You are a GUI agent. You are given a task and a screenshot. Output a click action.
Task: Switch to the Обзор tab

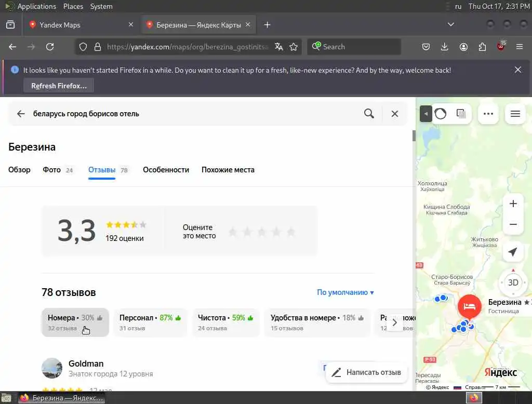click(19, 170)
